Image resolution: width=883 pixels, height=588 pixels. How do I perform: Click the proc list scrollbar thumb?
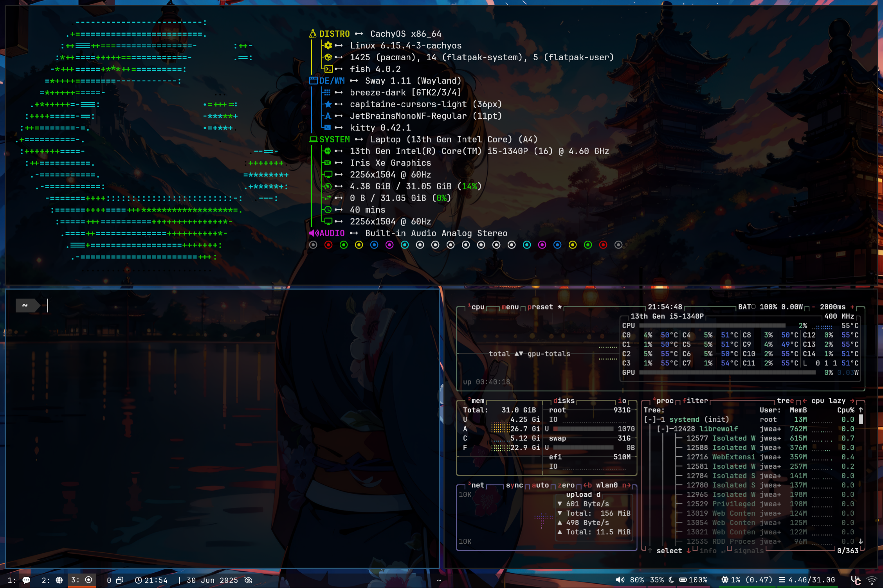click(x=861, y=419)
